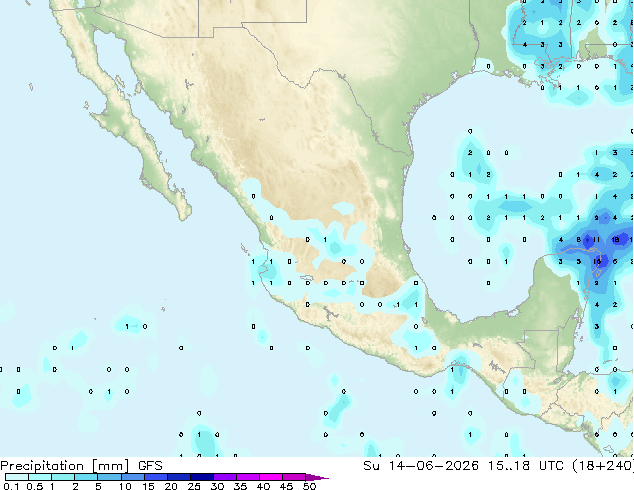
Task: Click the '18' precipitation value on the map
Action: pos(615,240)
